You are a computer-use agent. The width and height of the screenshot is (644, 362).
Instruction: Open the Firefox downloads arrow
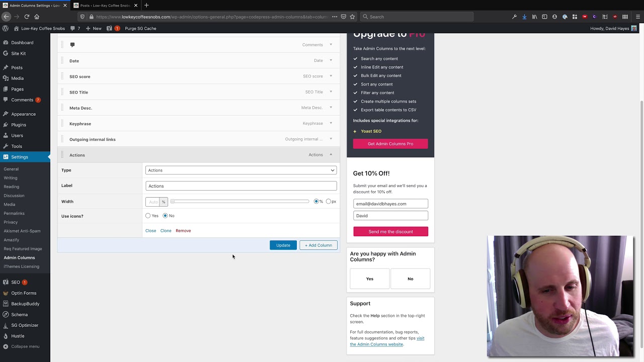(x=524, y=17)
